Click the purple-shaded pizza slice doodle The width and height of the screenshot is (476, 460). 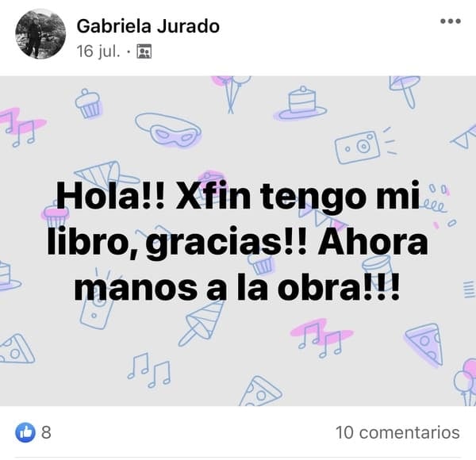coord(424,343)
